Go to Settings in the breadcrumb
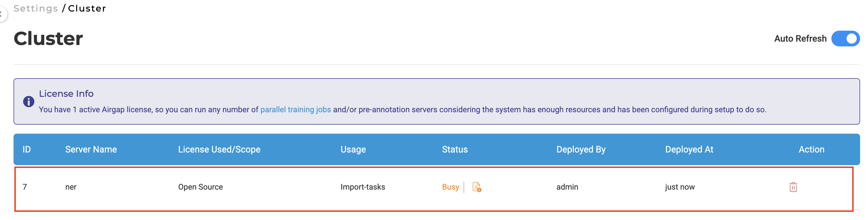Viewport: 868px width, 220px height. (36, 8)
